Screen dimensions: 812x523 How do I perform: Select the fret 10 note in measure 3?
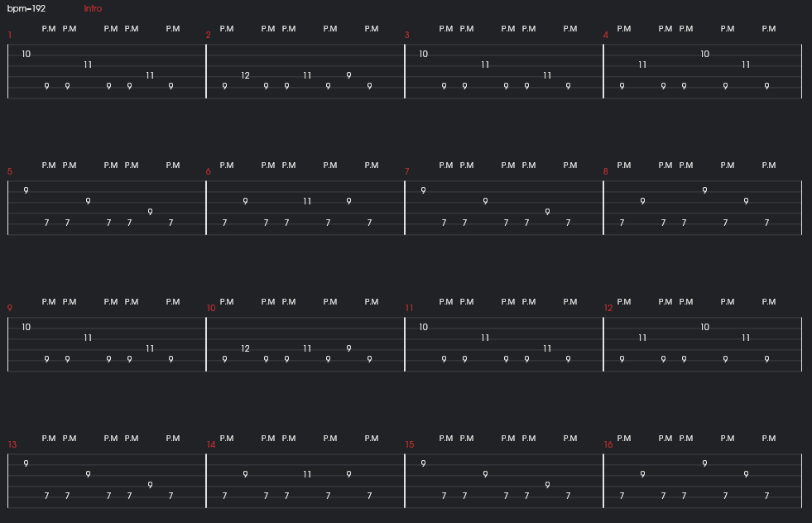pyautogui.click(x=424, y=55)
